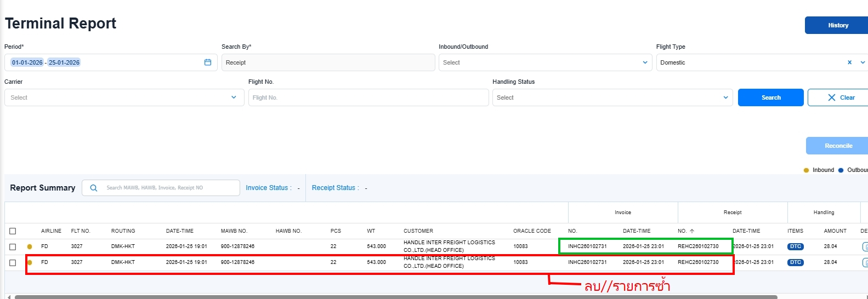Click the DTC badge in the second row
The height and width of the screenshot is (299, 868).
pyautogui.click(x=795, y=262)
